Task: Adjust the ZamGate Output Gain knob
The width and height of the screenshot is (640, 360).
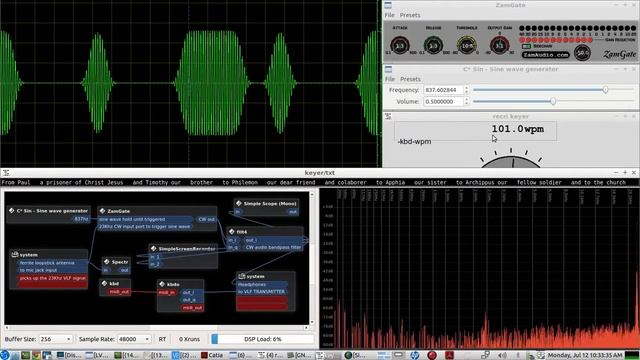Action: pos(499,46)
